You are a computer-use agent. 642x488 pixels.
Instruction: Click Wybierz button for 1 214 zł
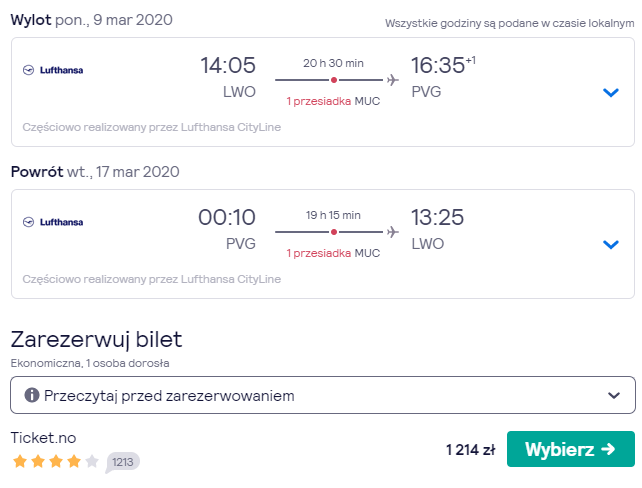point(570,449)
